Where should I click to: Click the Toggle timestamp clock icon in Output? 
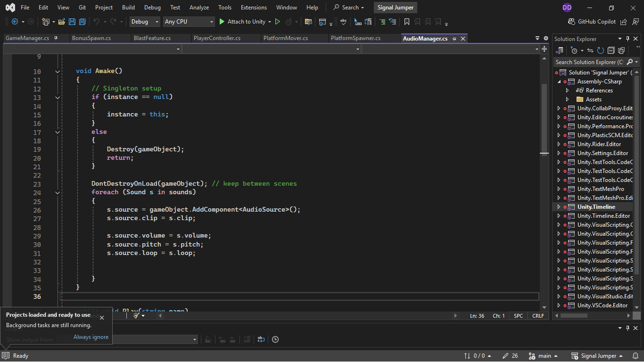pos(275,339)
